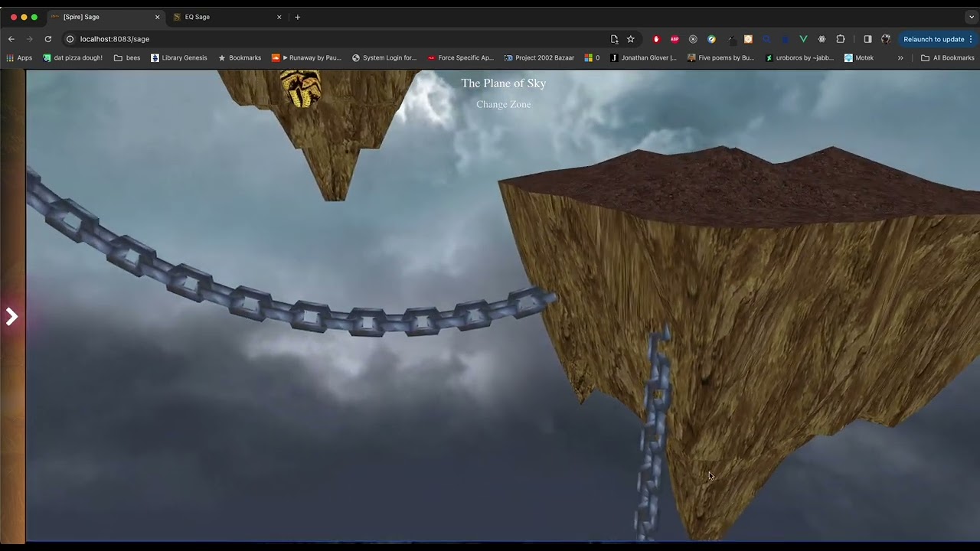Open the Library Genesis bookmark
This screenshot has height=551, width=980.
[x=179, y=57]
